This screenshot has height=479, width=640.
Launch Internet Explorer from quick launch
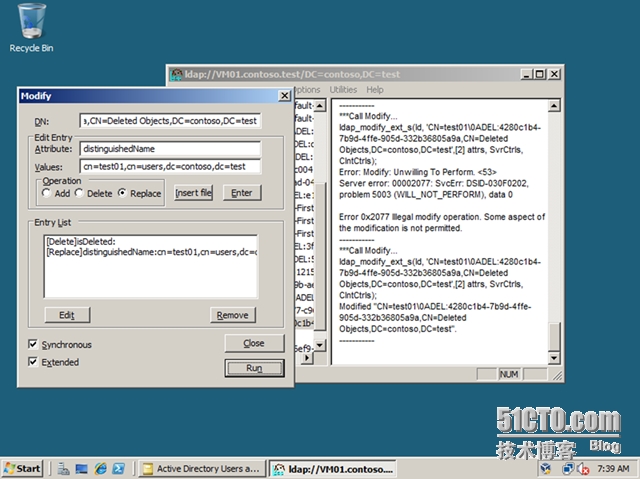click(x=100, y=469)
